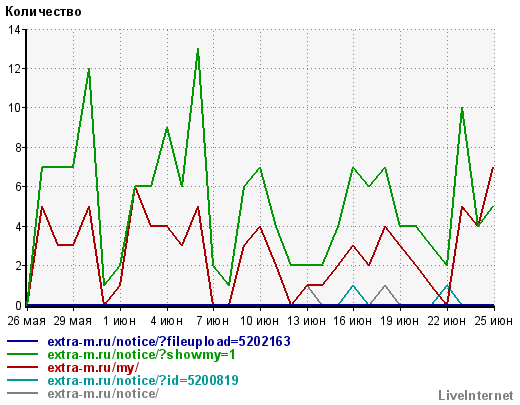Click the red legend line swatch
Screen dimensions: 520x405
tap(22, 367)
